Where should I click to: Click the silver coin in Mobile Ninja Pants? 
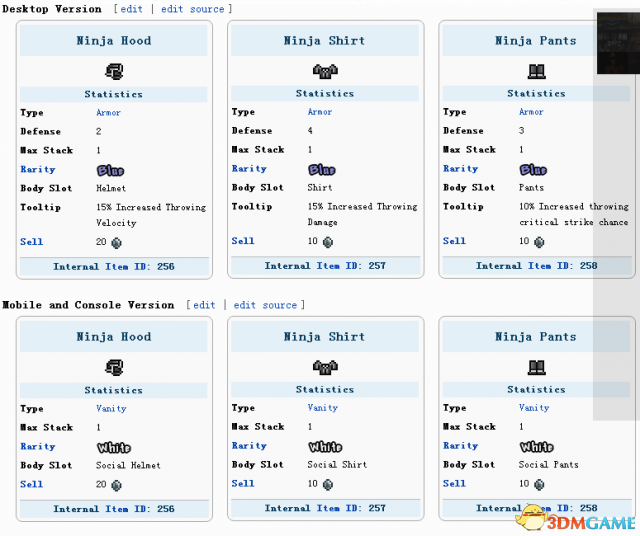[x=538, y=484]
